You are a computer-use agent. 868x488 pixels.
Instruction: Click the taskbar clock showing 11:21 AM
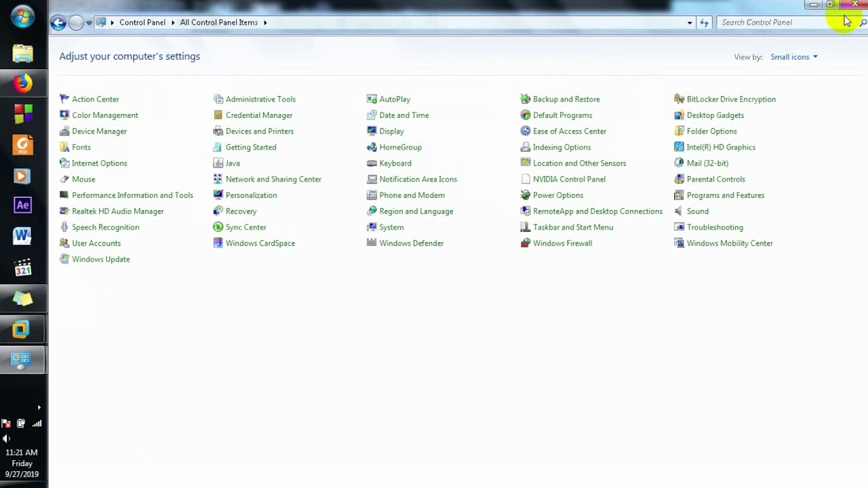(22, 464)
